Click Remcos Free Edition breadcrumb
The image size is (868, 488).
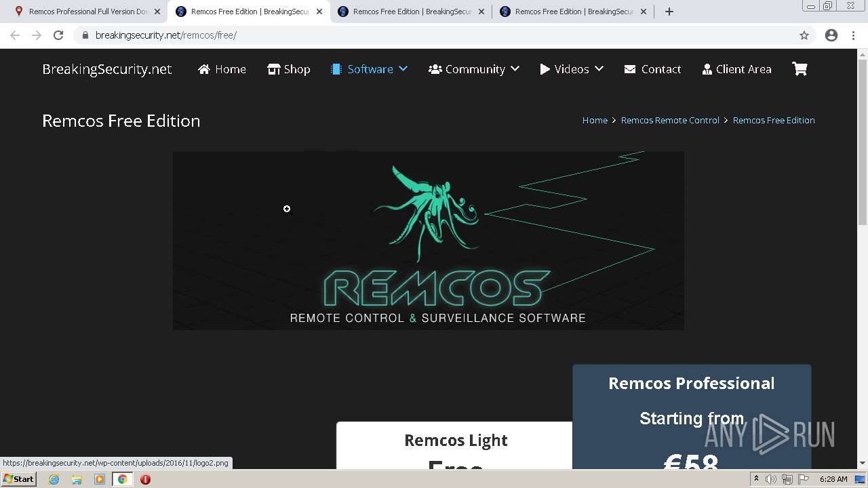tap(774, 120)
